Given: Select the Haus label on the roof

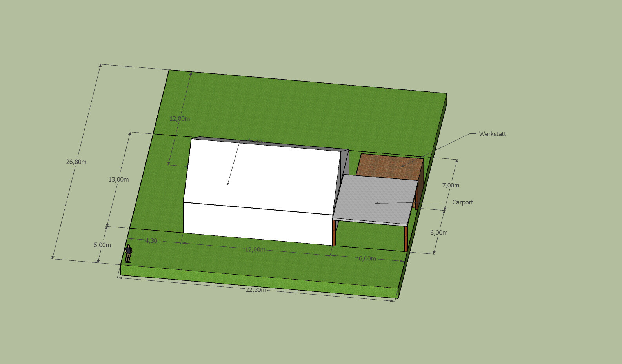Looking at the screenshot, I should pos(256,141).
